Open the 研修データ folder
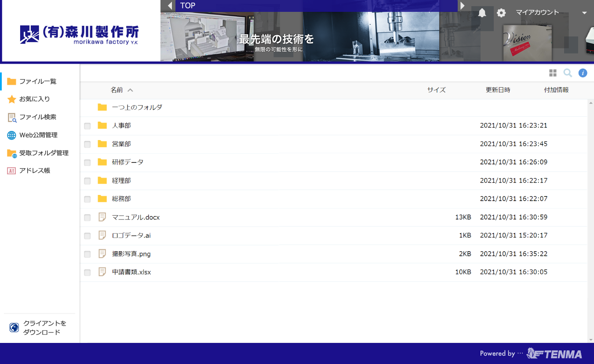Viewport: 594px width, 364px height. (x=128, y=162)
